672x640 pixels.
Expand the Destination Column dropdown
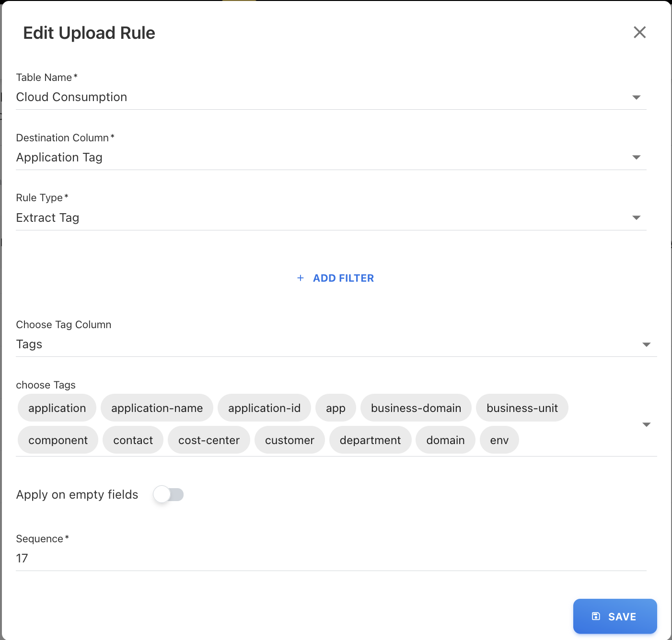click(x=636, y=158)
